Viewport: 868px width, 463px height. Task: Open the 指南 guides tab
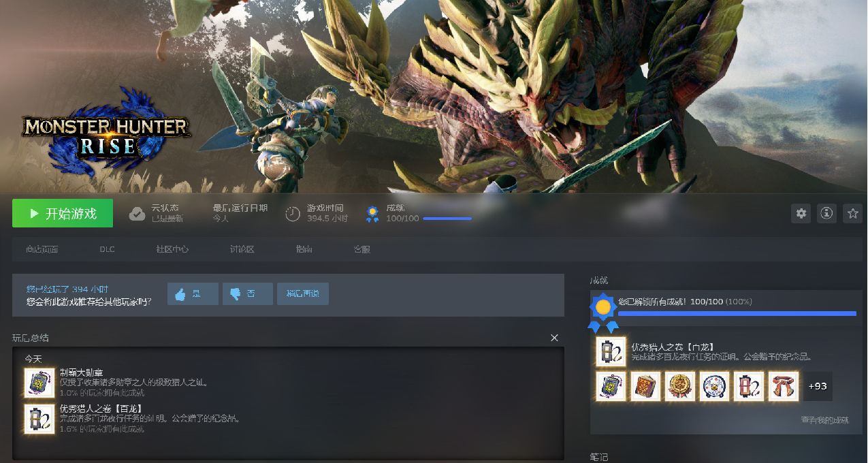pos(304,249)
